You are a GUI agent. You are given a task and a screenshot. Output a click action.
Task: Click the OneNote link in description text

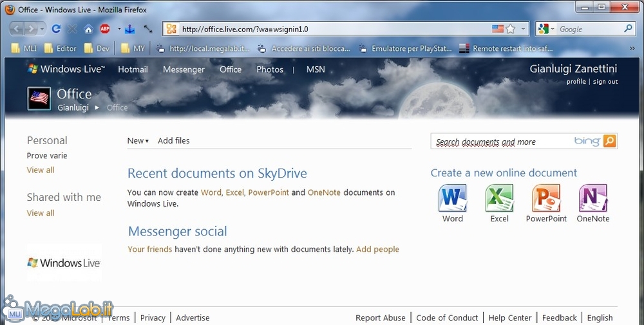click(x=324, y=192)
